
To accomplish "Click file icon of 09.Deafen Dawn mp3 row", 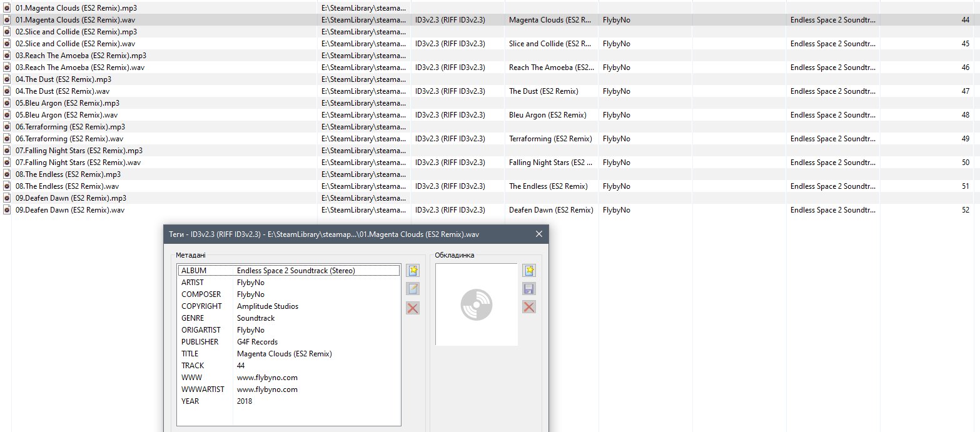I will [8, 198].
